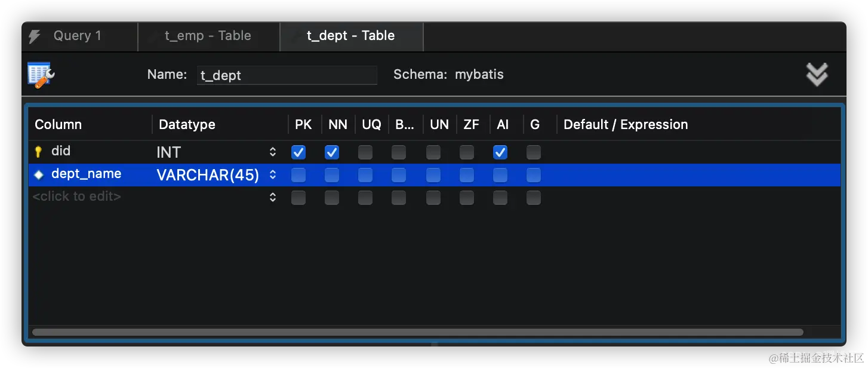Open the VARCHAR(45) datatype dropdown

pos(273,175)
